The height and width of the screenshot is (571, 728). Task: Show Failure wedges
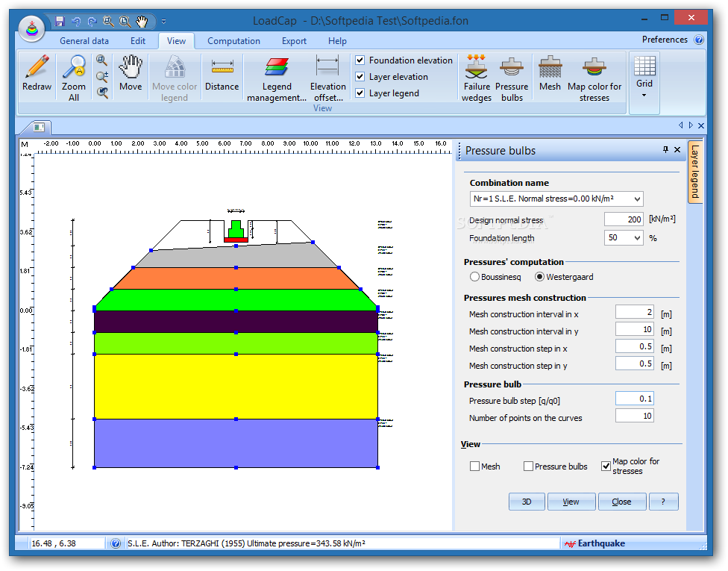(477, 66)
